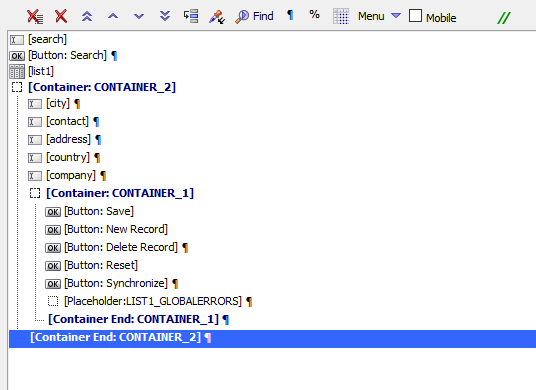Click the OK icon beside Button: New Record

[x=53, y=230]
